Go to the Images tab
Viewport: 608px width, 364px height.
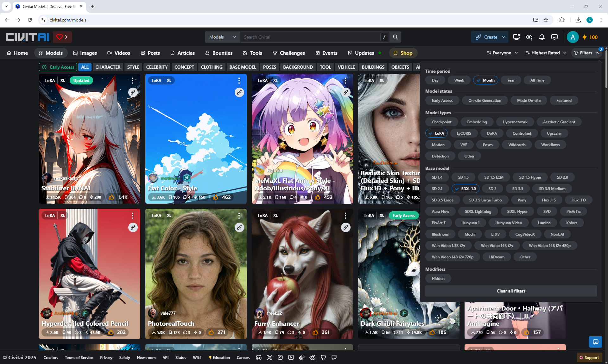point(85,53)
